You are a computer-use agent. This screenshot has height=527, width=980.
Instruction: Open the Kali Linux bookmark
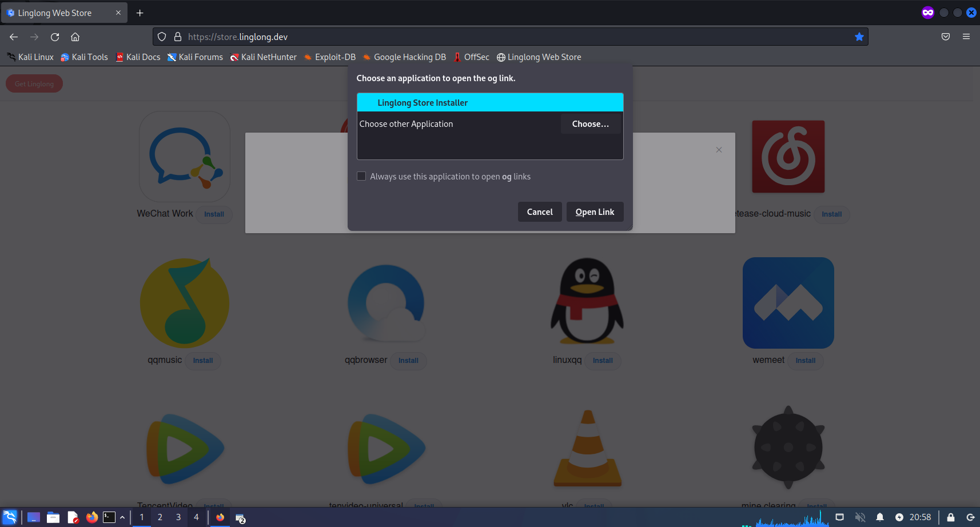30,57
